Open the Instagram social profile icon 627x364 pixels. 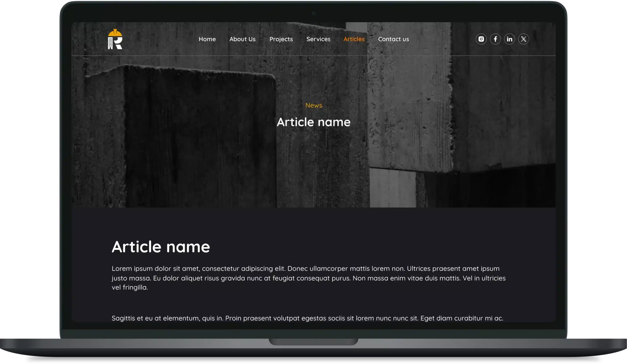(x=481, y=39)
